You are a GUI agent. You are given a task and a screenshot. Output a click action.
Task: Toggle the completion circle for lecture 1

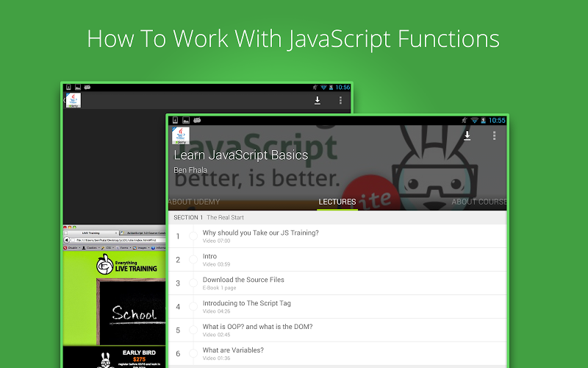[x=193, y=236]
